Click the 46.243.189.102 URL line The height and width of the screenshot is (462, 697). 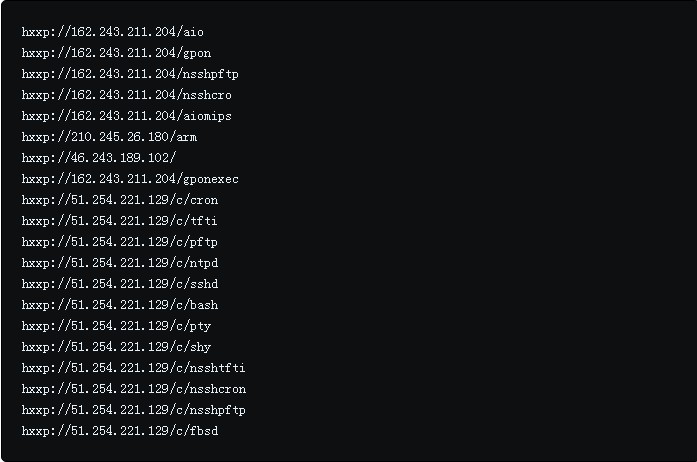pos(99,158)
